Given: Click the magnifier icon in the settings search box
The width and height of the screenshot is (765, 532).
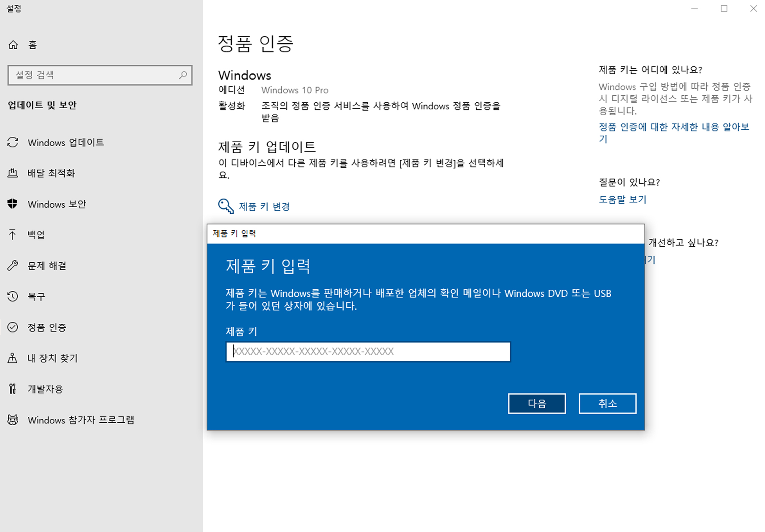Looking at the screenshot, I should pyautogui.click(x=183, y=75).
